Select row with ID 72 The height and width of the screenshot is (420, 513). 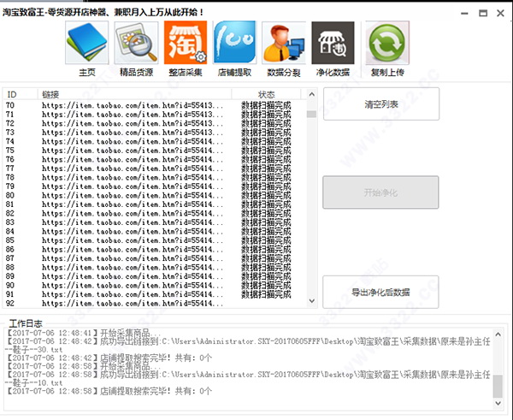155,123
